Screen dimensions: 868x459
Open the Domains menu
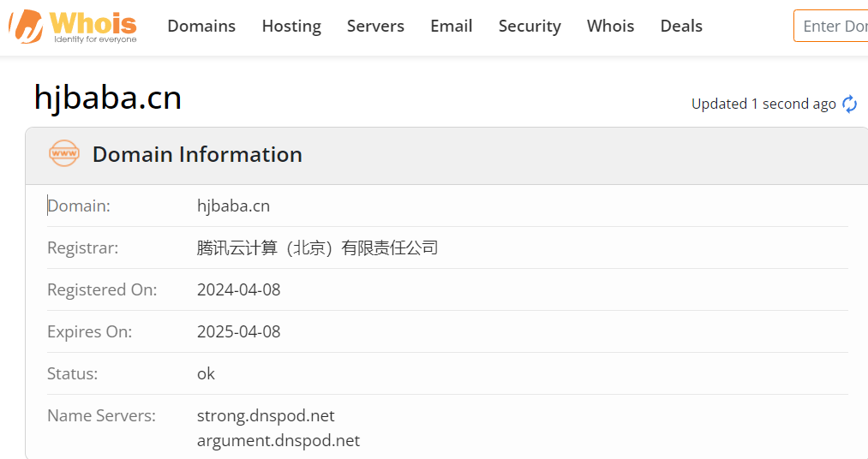201,27
